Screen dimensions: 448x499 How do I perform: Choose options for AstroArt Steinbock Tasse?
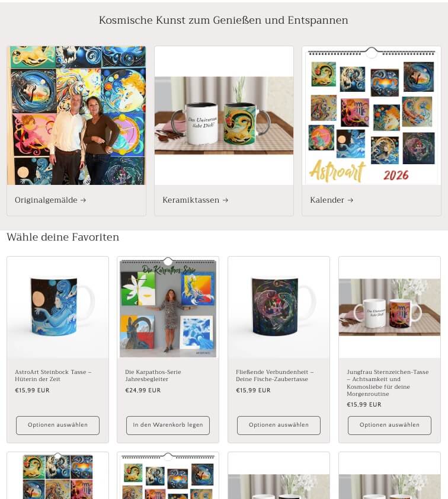click(x=57, y=425)
